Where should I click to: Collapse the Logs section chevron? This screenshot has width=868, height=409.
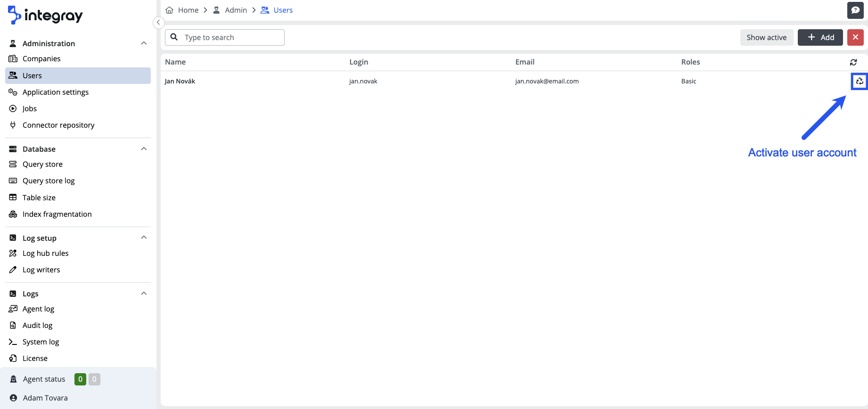point(144,294)
